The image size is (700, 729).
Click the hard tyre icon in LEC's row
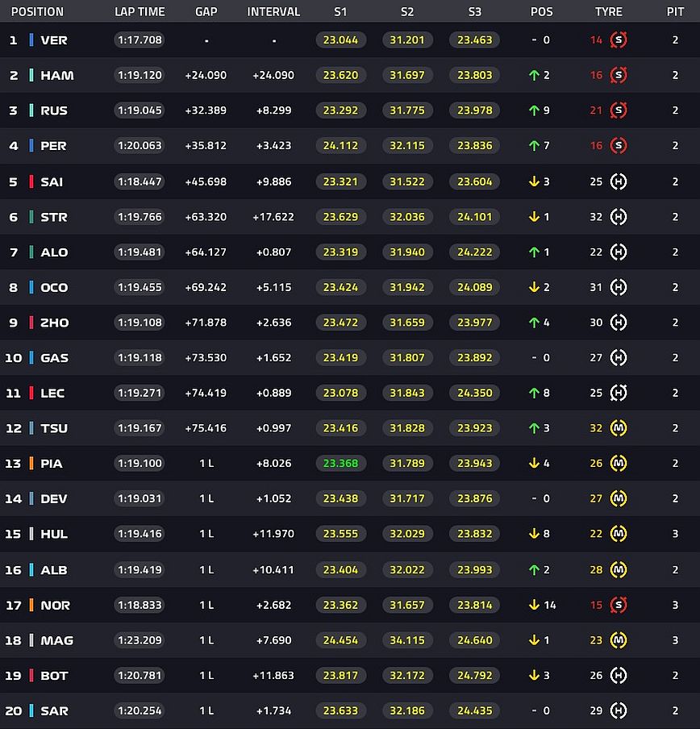pos(619,393)
